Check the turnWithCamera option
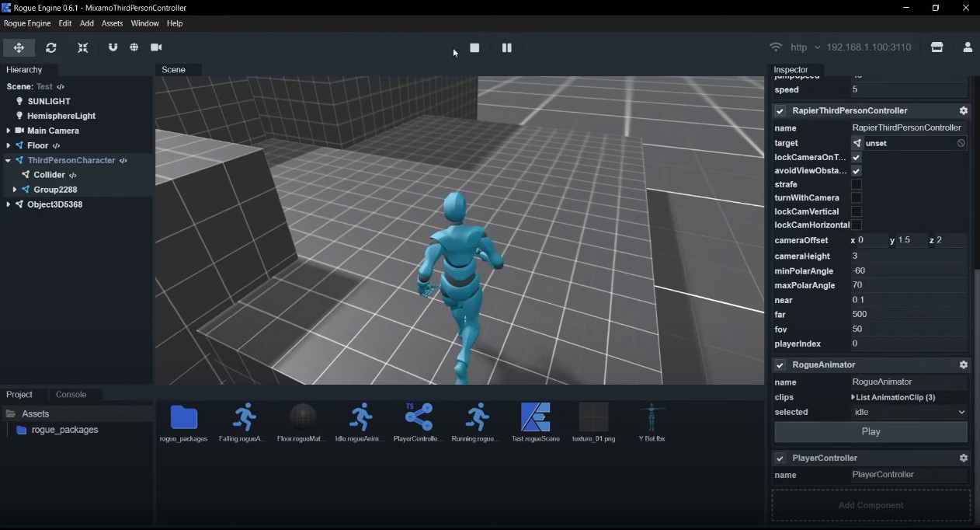 coord(857,197)
